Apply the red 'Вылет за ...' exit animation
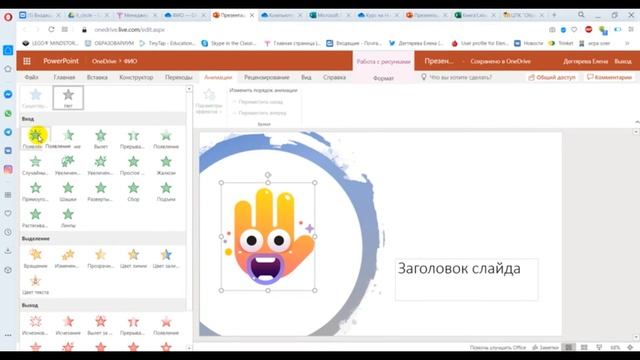Screen dimensions: 640x360 click(x=101, y=325)
